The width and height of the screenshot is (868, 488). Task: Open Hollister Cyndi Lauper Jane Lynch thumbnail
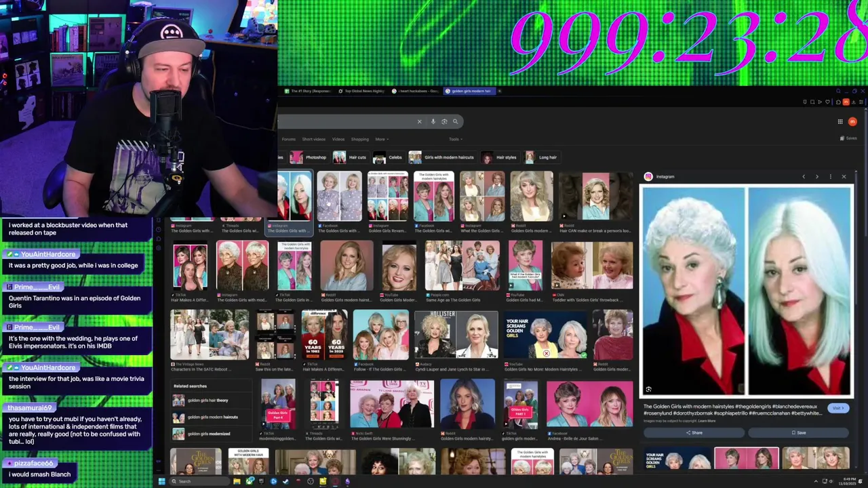tap(456, 334)
